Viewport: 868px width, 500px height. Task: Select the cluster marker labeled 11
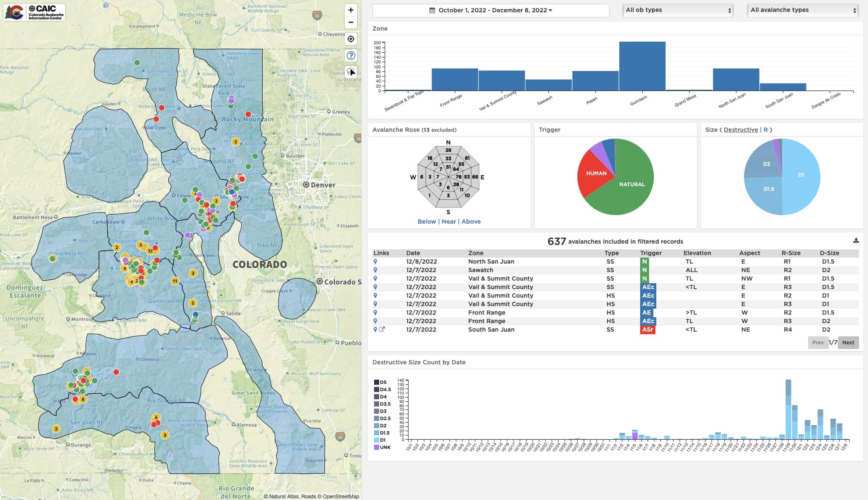pyautogui.click(x=175, y=281)
